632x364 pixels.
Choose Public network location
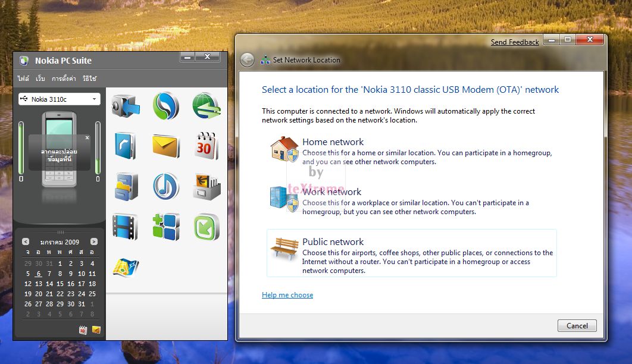tap(412, 253)
